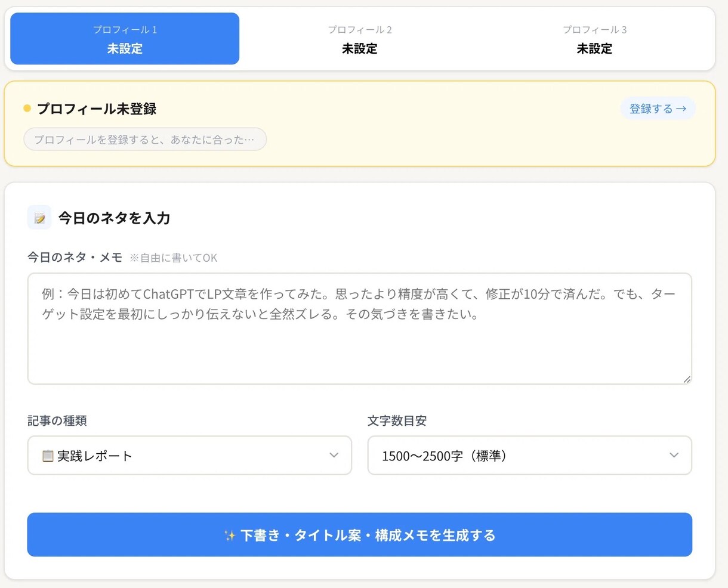Click the プロフィールを登録すると hint pill
728x588 pixels.
[145, 140]
